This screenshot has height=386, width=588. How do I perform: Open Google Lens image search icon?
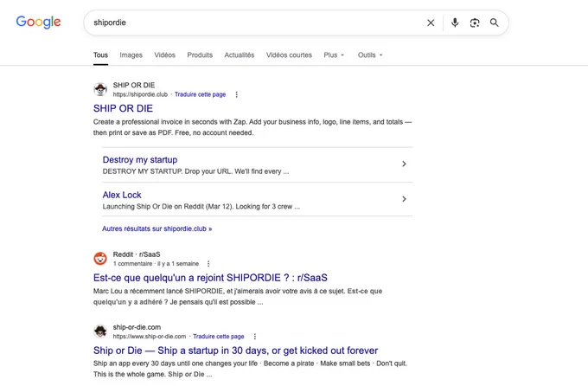(475, 23)
